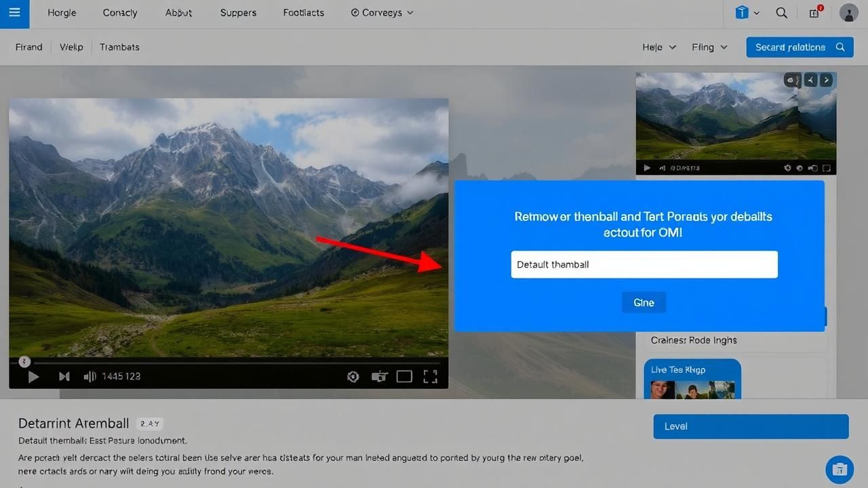
Task: Open the Suppers menu item
Action: click(238, 13)
